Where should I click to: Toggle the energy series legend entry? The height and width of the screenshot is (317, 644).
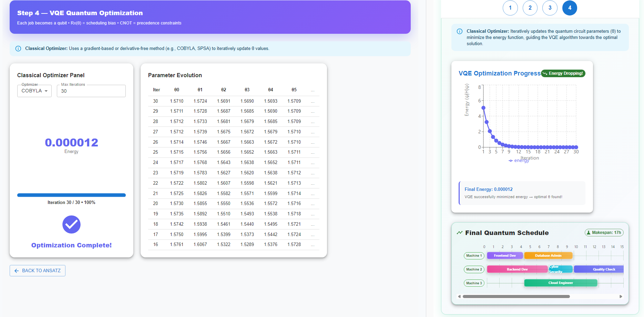click(x=519, y=161)
